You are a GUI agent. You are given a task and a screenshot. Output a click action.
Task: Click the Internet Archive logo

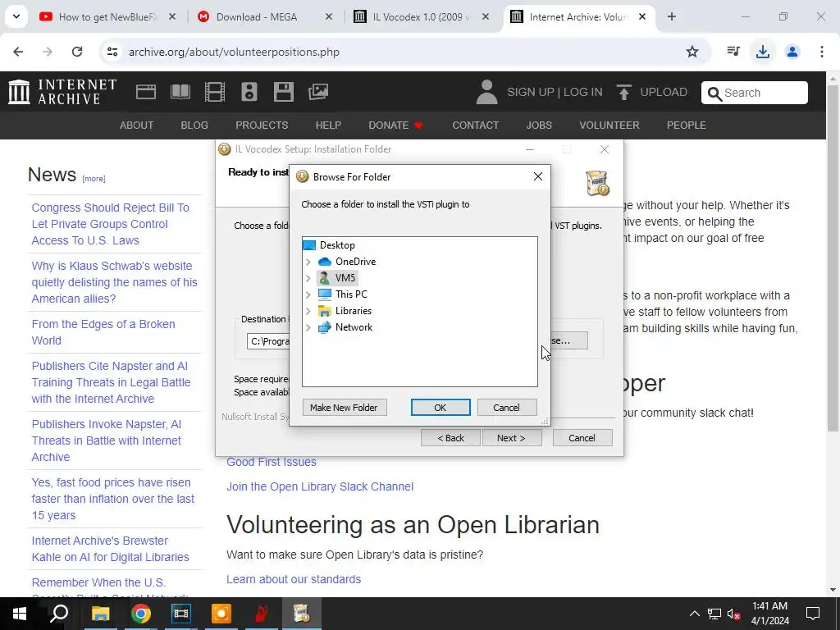click(x=62, y=92)
